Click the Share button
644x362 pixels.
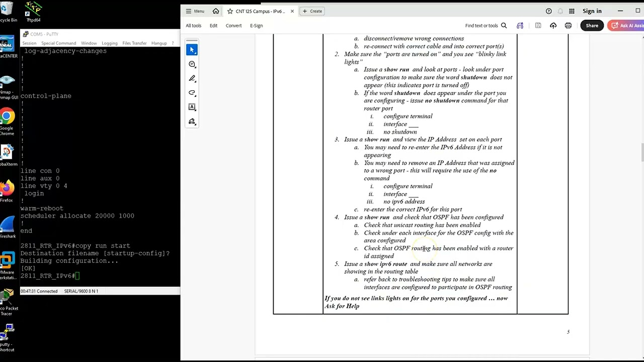click(592, 26)
